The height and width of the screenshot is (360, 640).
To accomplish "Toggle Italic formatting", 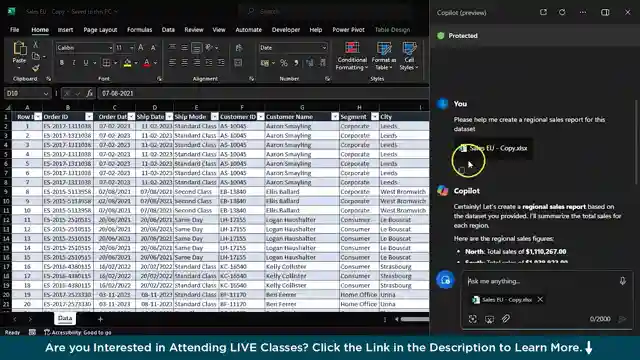I will point(73,63).
